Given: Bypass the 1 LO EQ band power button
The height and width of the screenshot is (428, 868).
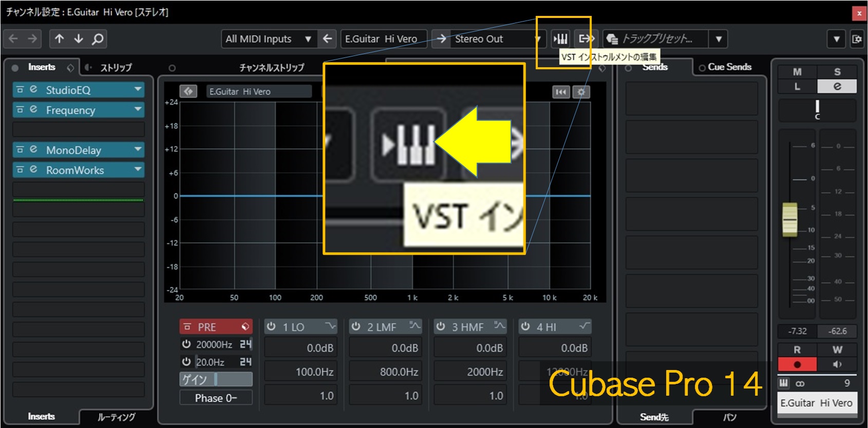Looking at the screenshot, I should 271,326.
